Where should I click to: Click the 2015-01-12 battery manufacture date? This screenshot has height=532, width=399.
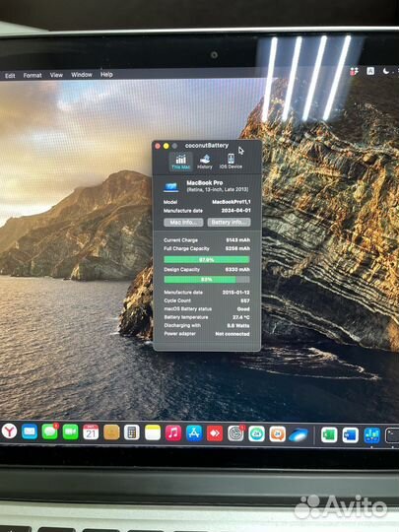pos(235,293)
